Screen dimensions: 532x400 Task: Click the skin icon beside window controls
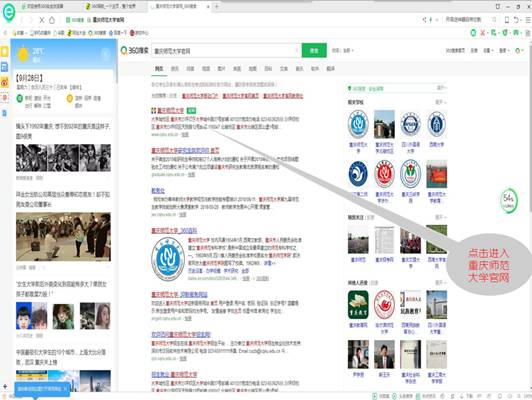pyautogui.click(x=498, y=6)
